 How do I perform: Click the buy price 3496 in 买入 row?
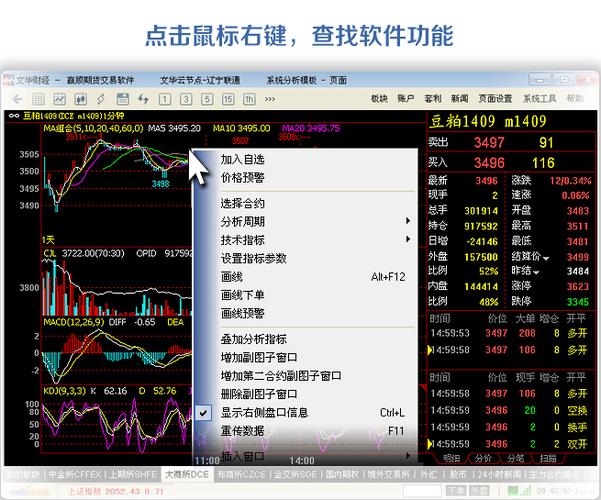[x=489, y=163]
